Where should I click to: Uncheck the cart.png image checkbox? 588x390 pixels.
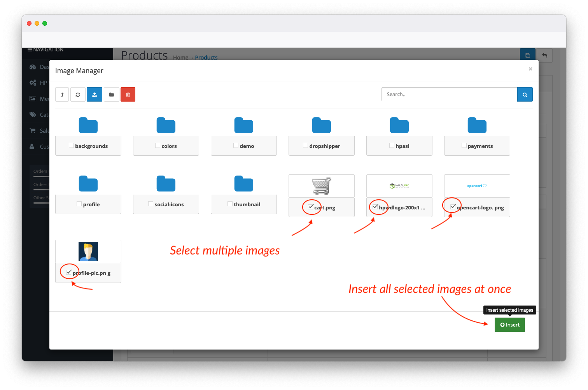click(x=311, y=207)
